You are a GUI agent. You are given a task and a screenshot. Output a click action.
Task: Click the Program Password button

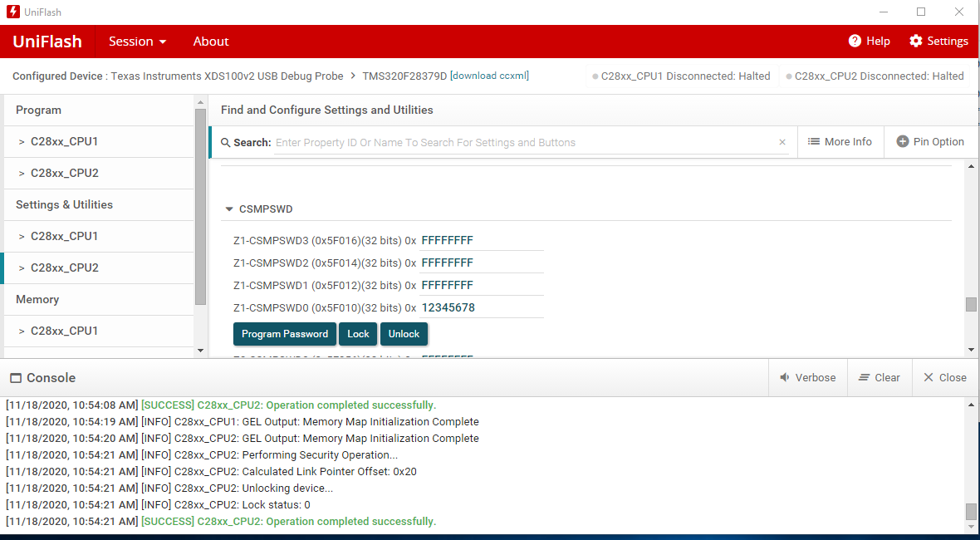(285, 334)
